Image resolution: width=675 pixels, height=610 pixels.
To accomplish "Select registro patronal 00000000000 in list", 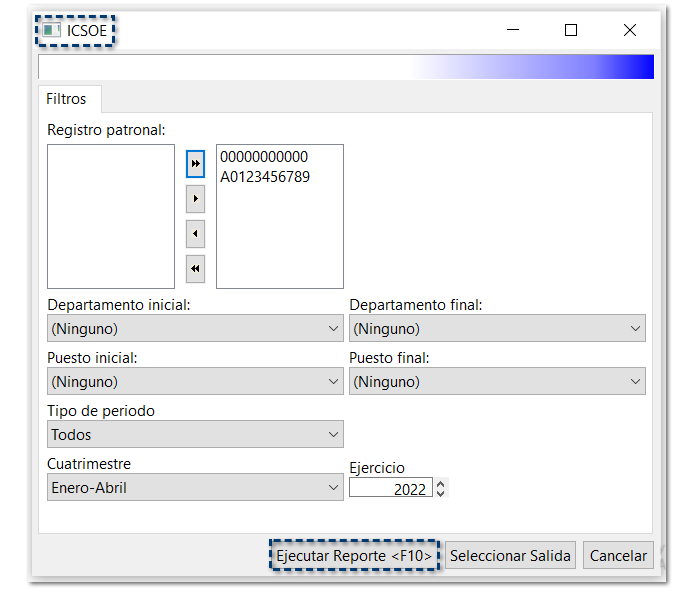I will pyautogui.click(x=264, y=157).
